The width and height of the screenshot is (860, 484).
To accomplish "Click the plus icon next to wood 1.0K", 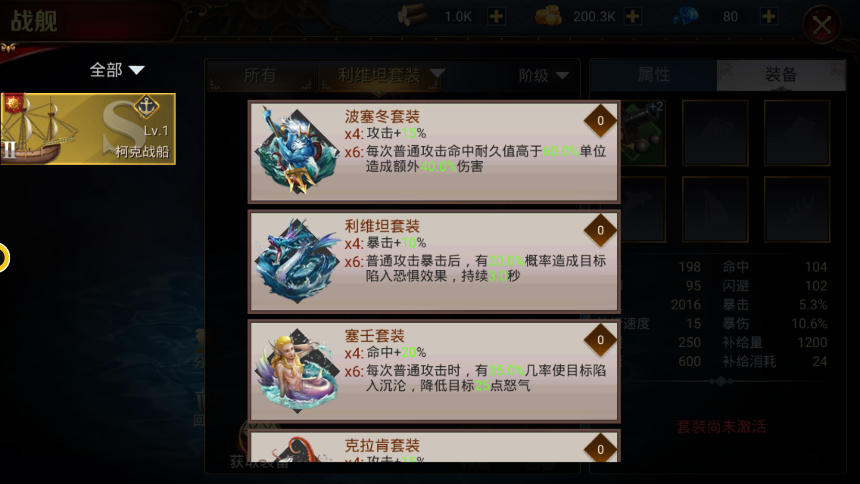I will pyautogui.click(x=496, y=16).
